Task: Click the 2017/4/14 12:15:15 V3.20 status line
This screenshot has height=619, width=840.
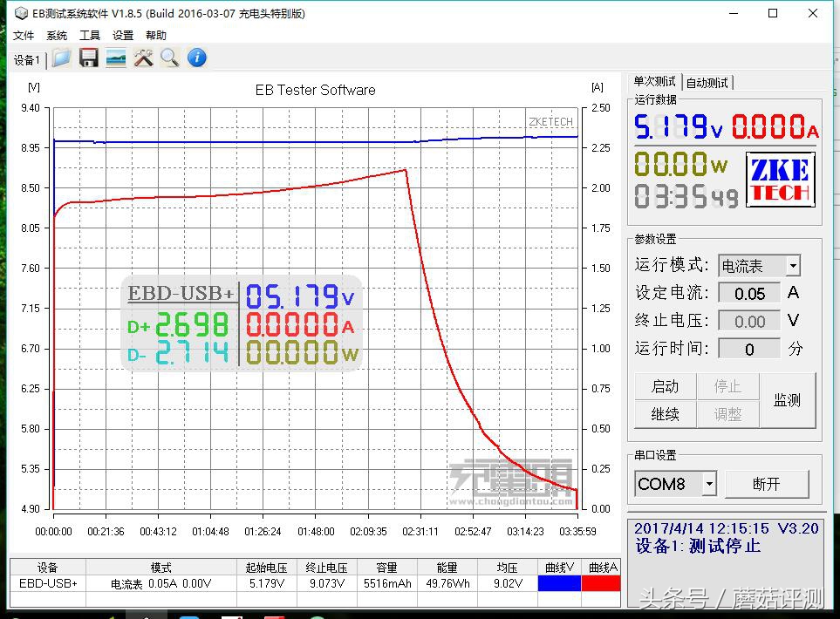Action: point(727,528)
